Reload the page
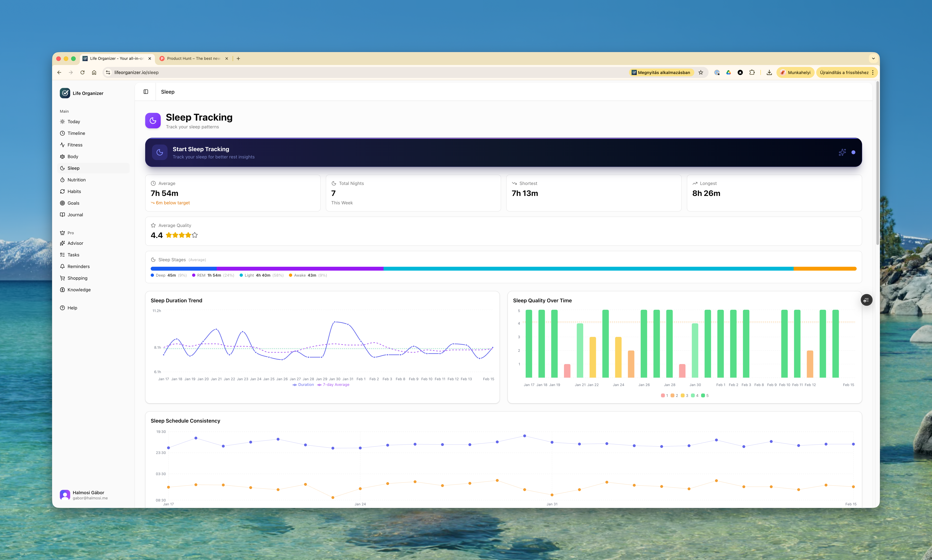 click(82, 72)
